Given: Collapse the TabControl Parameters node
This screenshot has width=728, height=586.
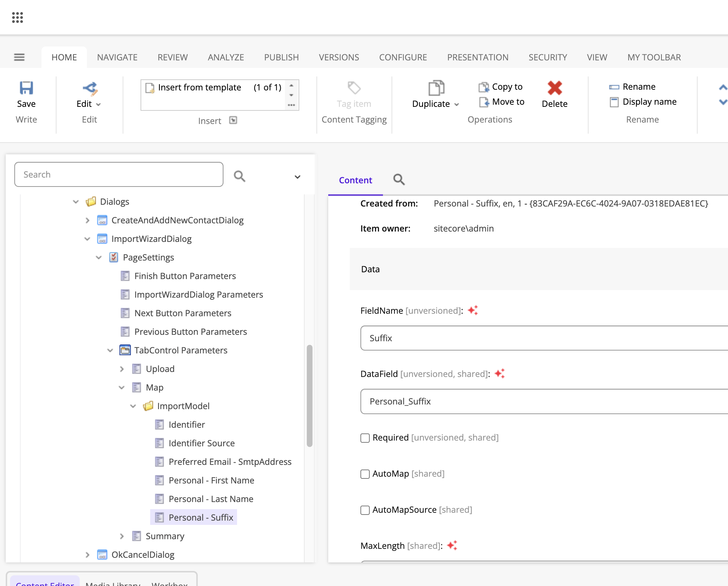Looking at the screenshot, I should [x=110, y=350].
